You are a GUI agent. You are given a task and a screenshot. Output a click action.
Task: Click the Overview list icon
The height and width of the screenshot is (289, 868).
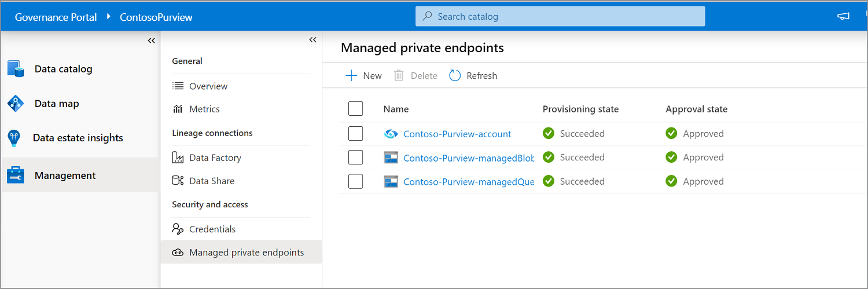coord(178,86)
